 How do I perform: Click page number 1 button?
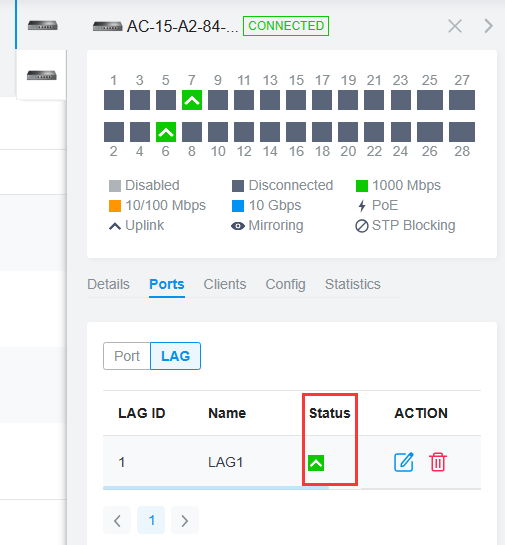tap(151, 520)
